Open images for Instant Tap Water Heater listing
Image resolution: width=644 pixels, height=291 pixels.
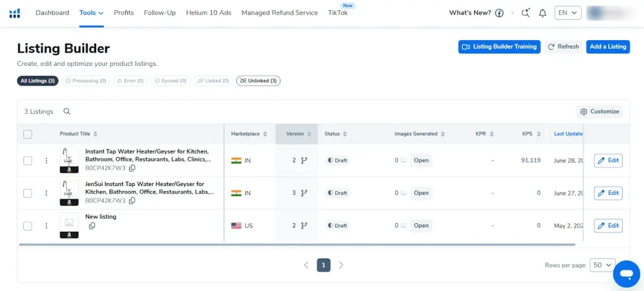421,160
